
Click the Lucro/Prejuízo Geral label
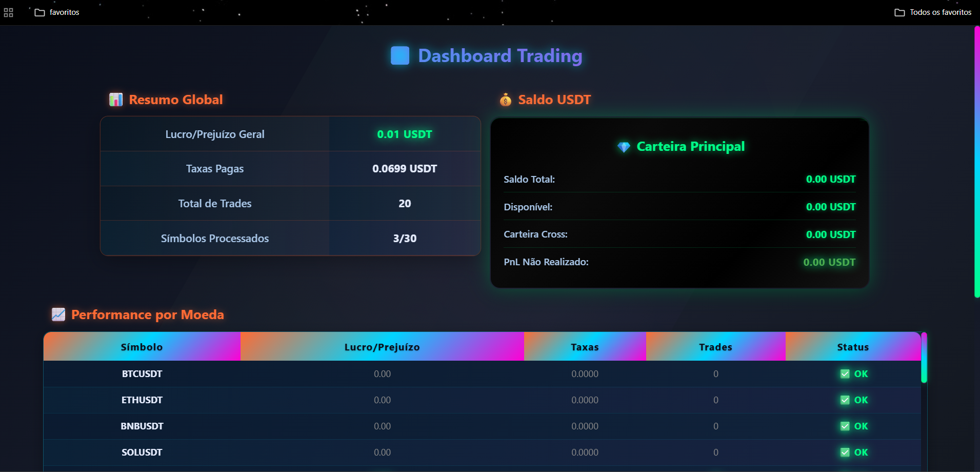point(215,134)
